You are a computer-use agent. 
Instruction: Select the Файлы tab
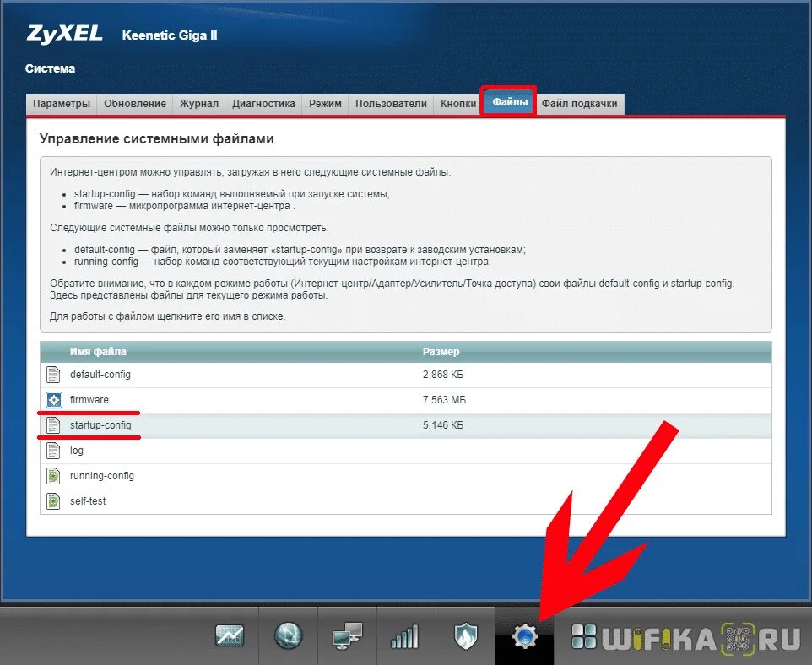[510, 102]
